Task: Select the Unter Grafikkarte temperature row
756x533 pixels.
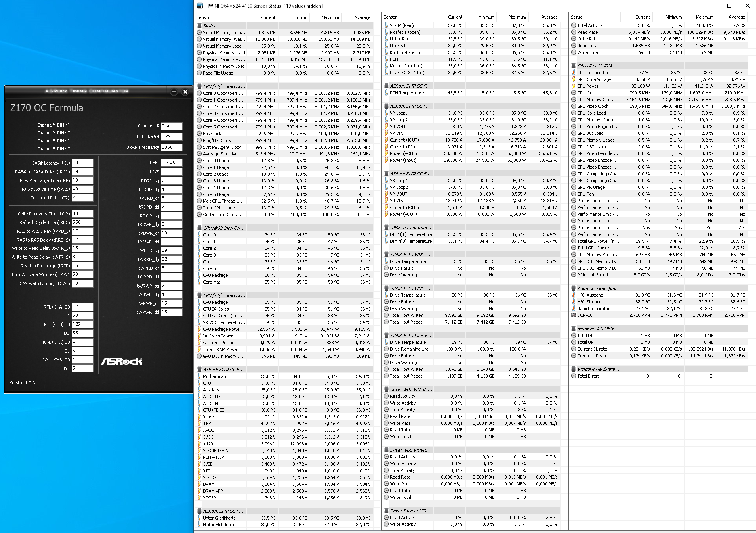Action: pyautogui.click(x=284, y=518)
